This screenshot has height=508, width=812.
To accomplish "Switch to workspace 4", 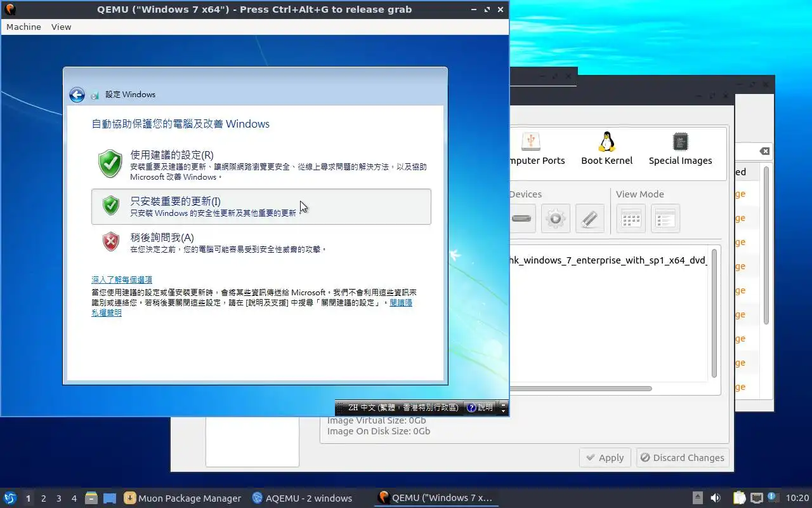I will (x=74, y=498).
